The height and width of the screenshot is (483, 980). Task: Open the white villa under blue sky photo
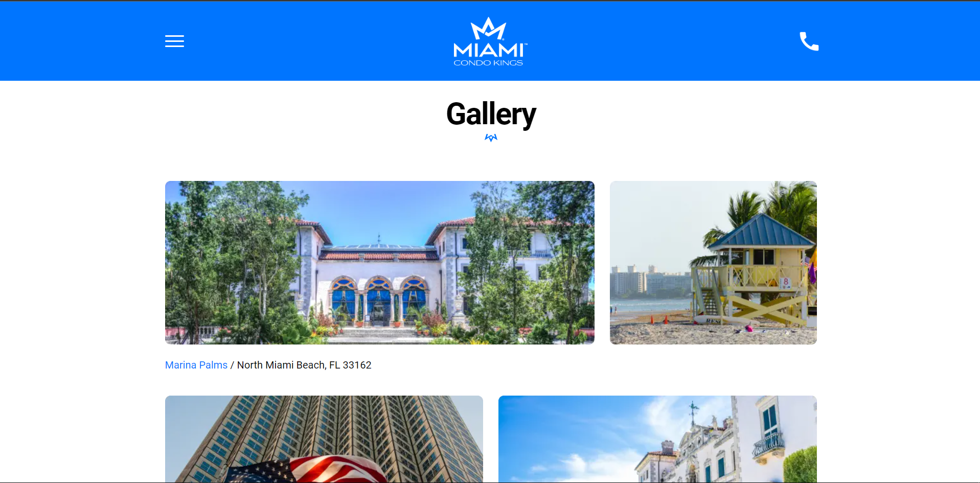point(657,439)
